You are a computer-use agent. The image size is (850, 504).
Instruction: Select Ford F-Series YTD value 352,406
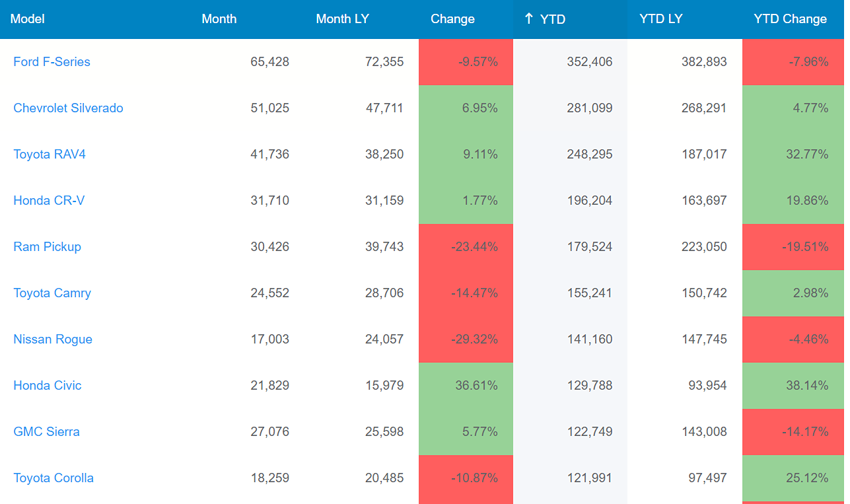(x=590, y=61)
